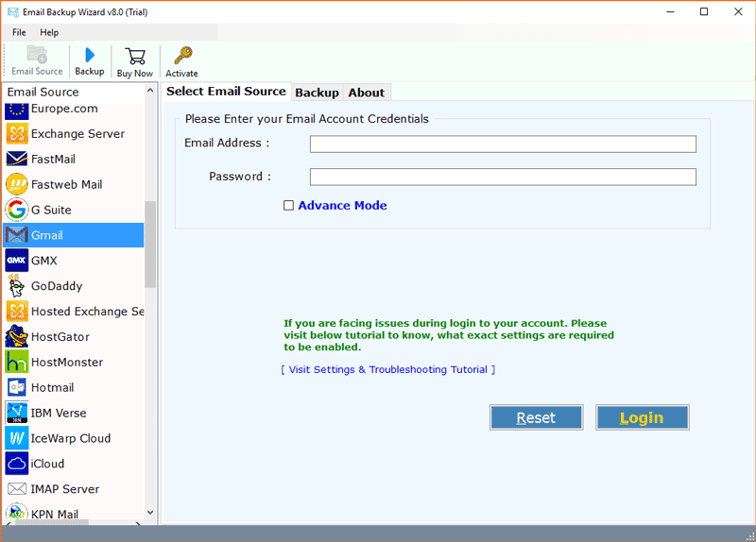Focus the Email Address input field
This screenshot has width=756, height=542.
point(503,144)
